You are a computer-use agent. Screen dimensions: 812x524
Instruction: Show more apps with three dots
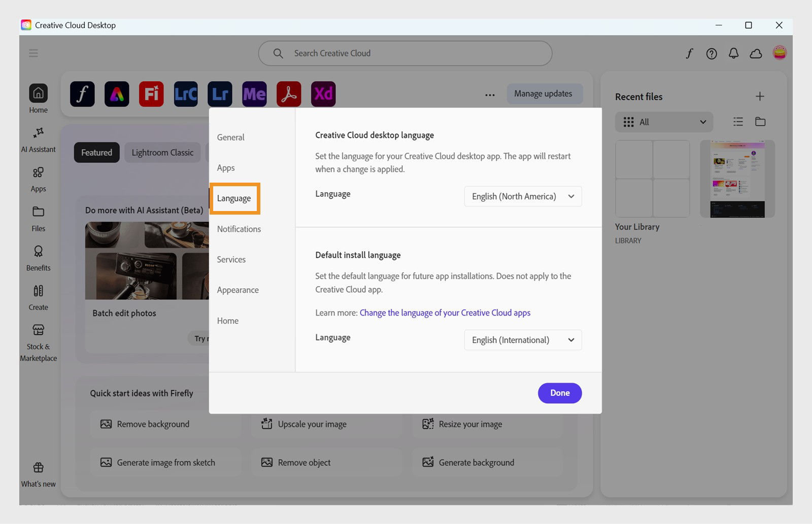(490, 94)
